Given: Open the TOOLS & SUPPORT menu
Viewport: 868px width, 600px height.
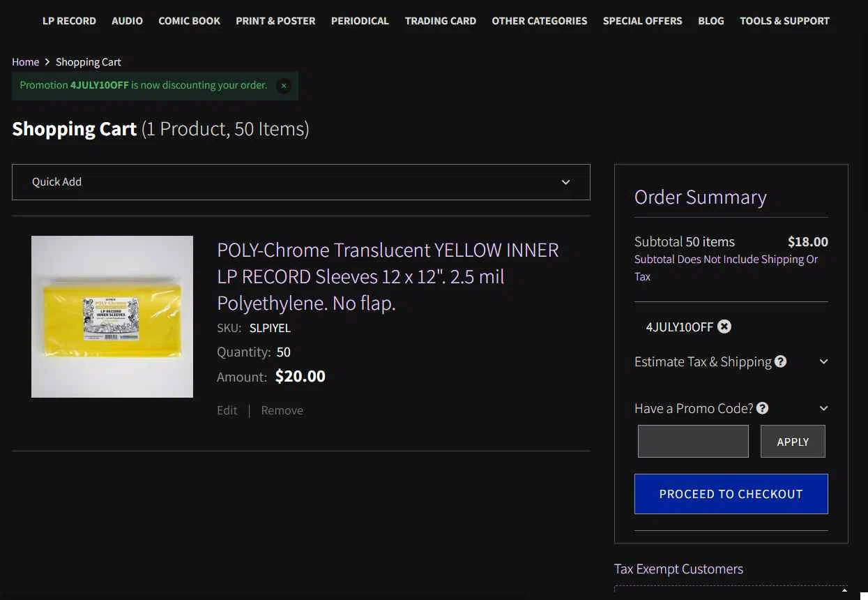Looking at the screenshot, I should [x=784, y=21].
